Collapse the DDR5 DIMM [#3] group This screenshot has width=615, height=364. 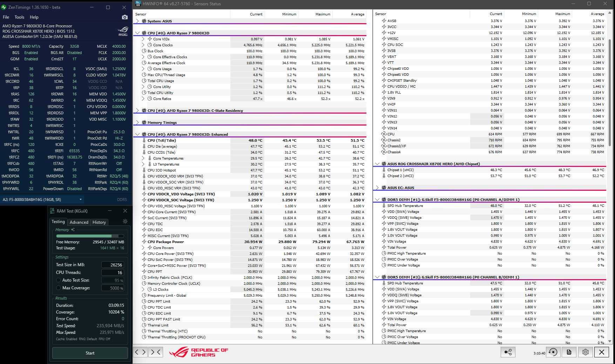377,277
